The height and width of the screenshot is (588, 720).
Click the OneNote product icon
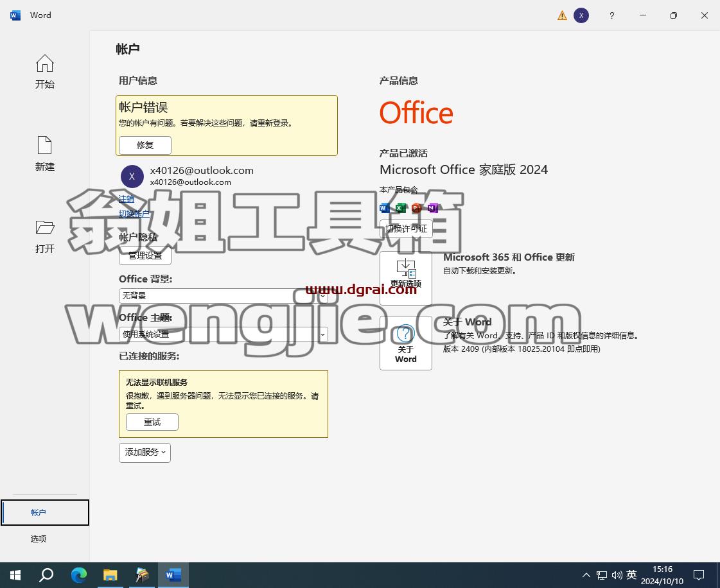pyautogui.click(x=432, y=209)
